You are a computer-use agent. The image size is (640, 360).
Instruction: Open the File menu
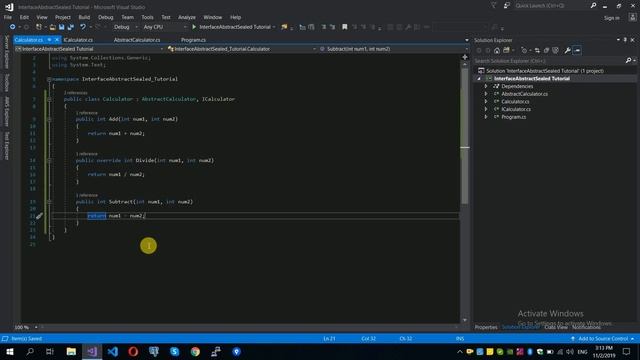pyautogui.click(x=8, y=17)
